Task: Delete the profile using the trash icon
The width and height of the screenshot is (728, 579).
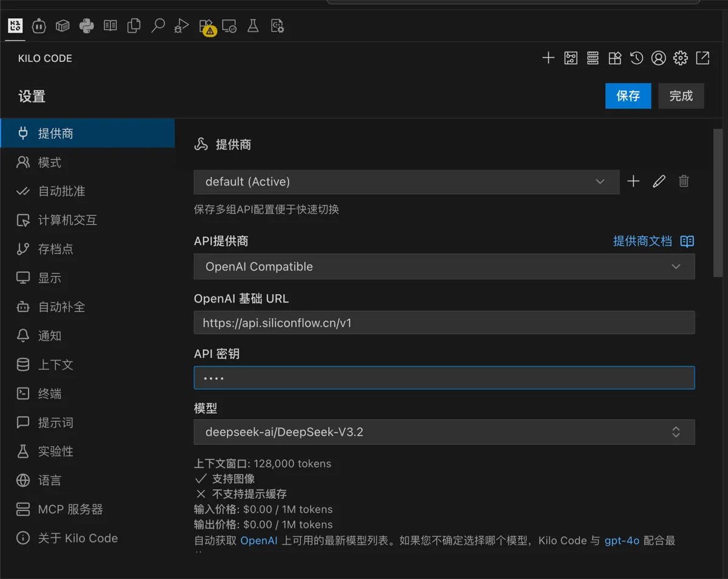Action: tap(684, 181)
